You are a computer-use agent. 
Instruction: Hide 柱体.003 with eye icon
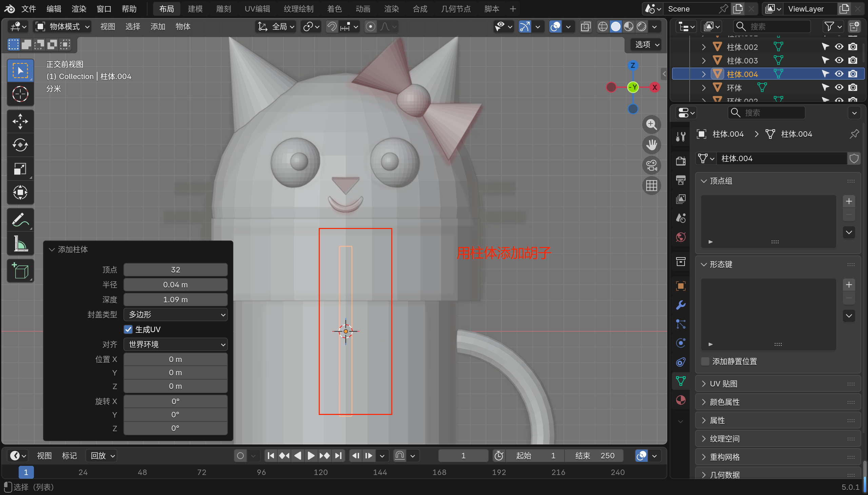839,60
